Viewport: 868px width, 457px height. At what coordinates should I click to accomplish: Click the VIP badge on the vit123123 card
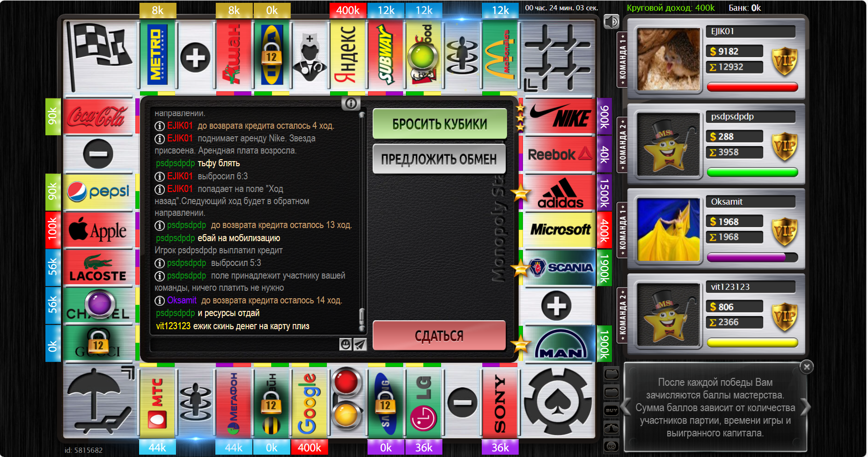785,317
